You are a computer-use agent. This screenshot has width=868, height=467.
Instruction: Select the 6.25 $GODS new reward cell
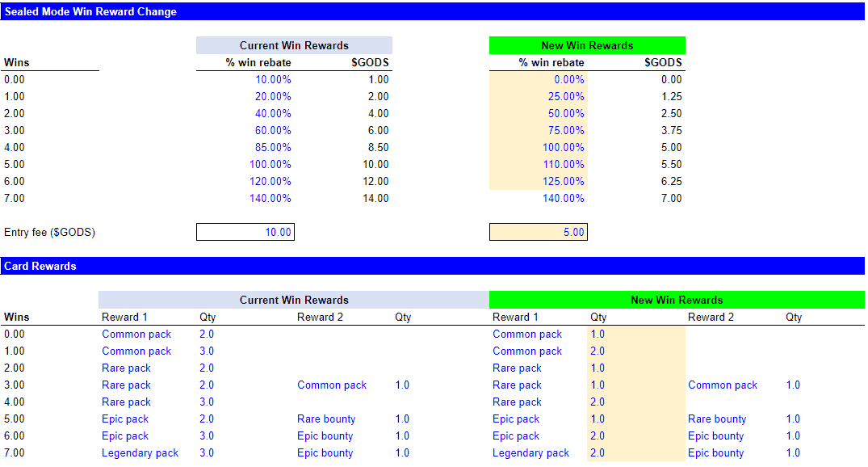670,181
